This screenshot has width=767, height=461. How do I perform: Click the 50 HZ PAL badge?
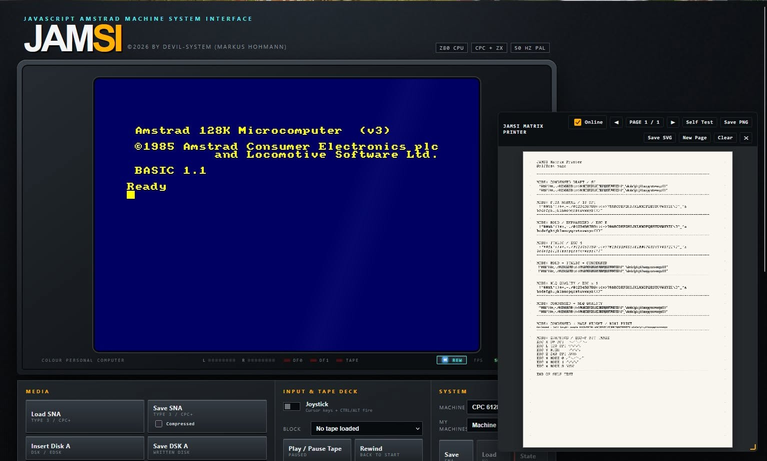pos(530,48)
